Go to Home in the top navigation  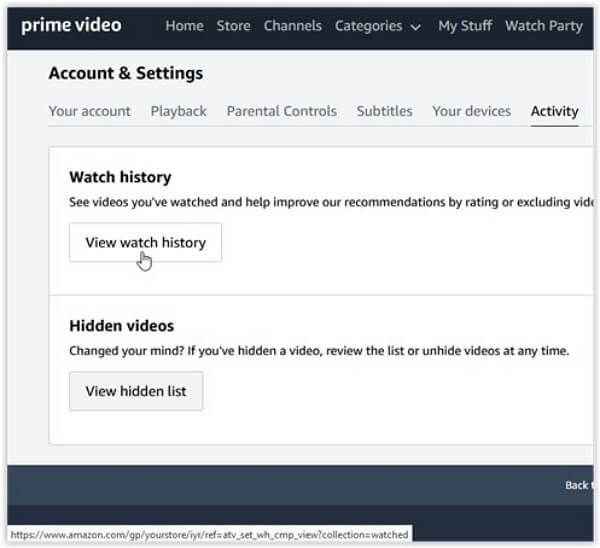coord(184,26)
